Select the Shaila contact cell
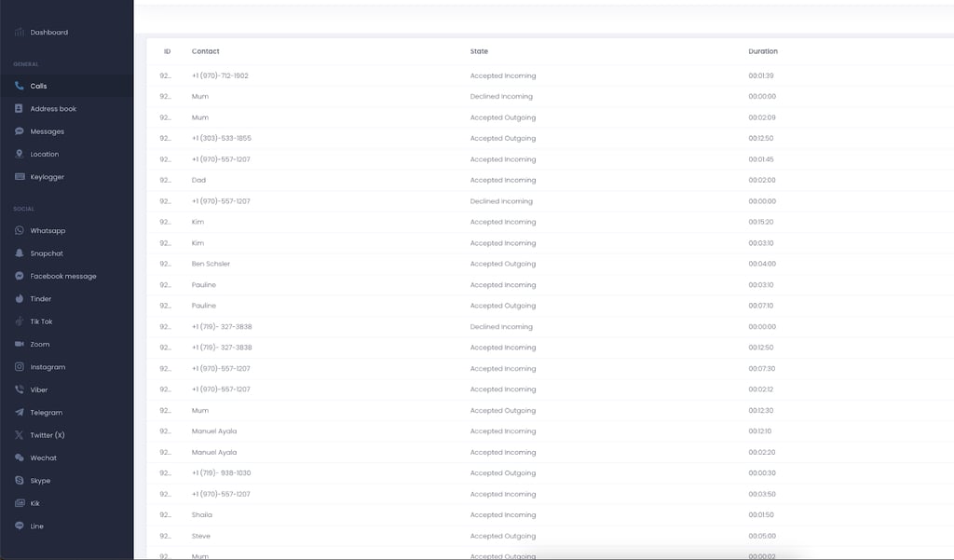 click(x=202, y=515)
